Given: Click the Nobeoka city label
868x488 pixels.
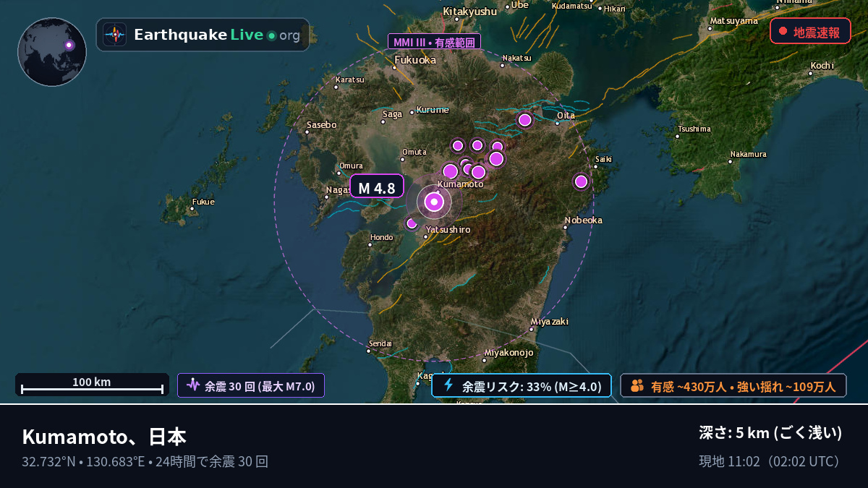Looking at the screenshot, I should coord(584,220).
